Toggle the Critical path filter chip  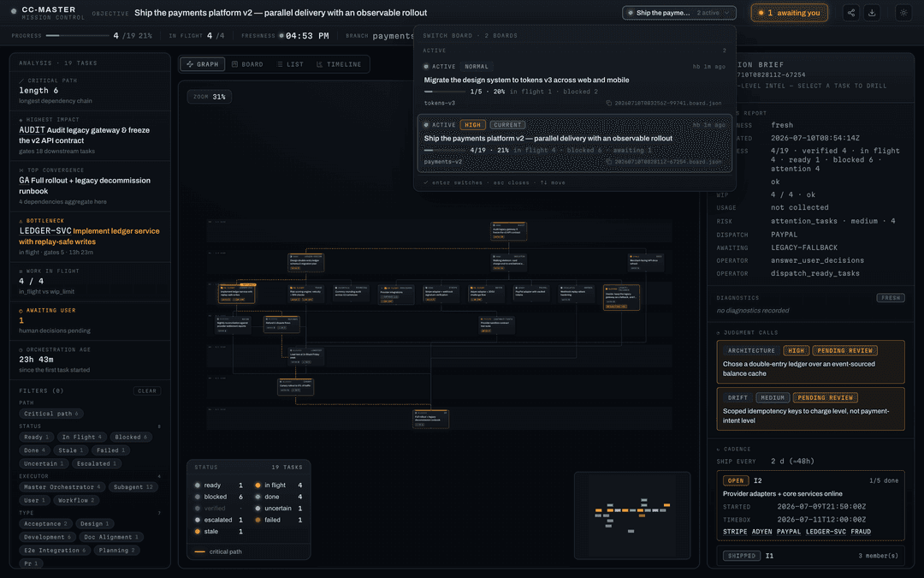(x=50, y=414)
